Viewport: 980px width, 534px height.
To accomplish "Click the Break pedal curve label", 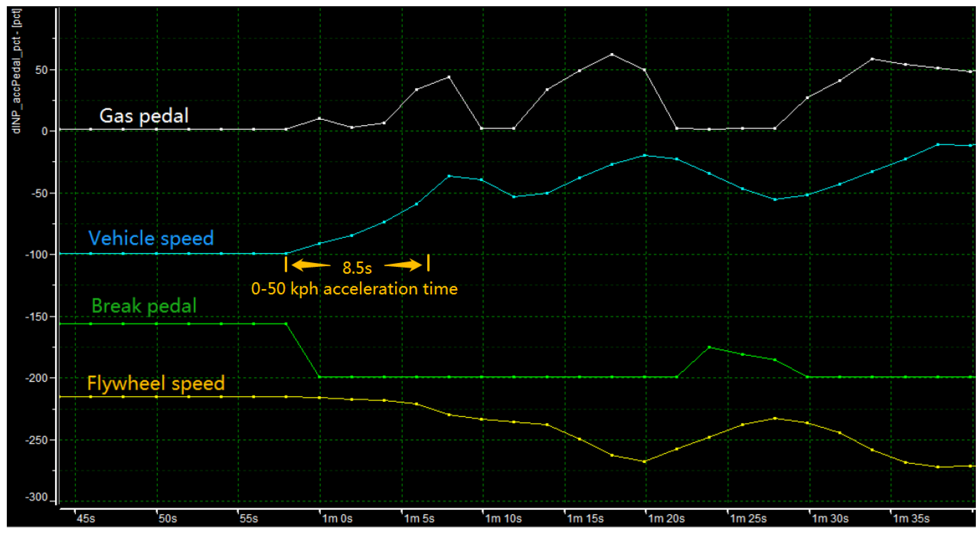I will click(x=144, y=306).
